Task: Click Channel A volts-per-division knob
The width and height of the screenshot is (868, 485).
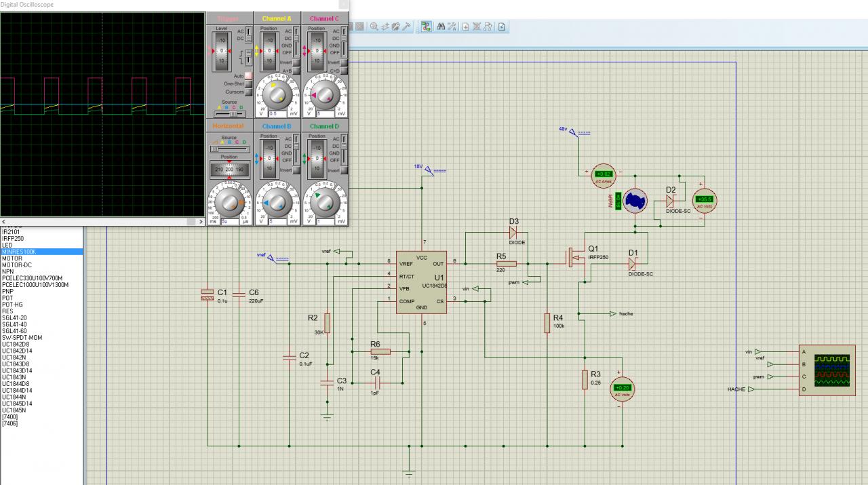Action: click(x=276, y=94)
